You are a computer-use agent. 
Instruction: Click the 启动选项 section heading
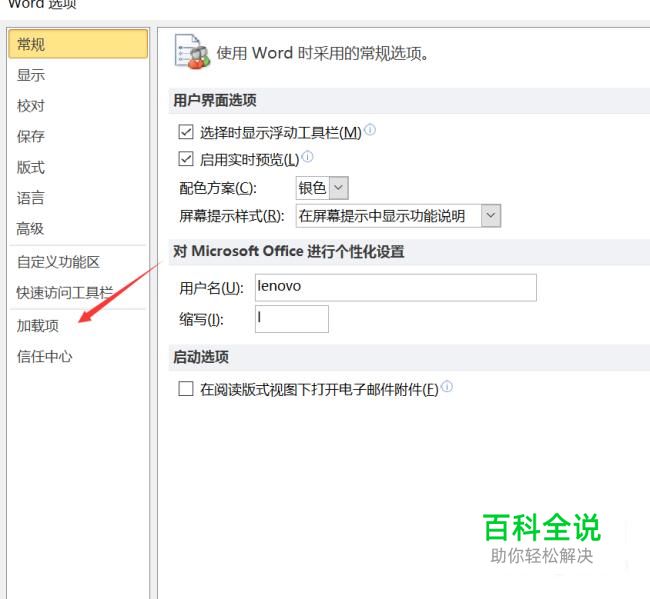pos(201,357)
